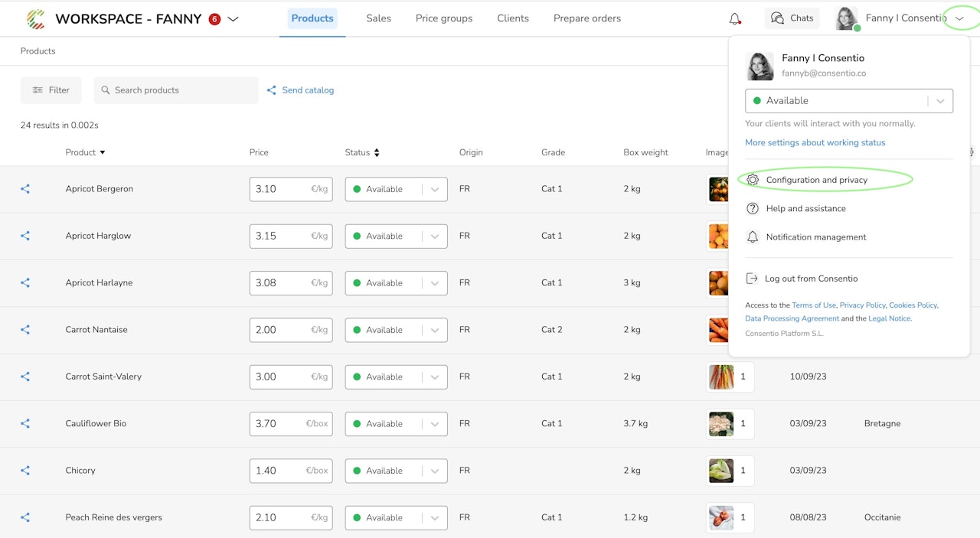Share the Carrot Nantaise product
The width and height of the screenshot is (980, 538).
(25, 330)
